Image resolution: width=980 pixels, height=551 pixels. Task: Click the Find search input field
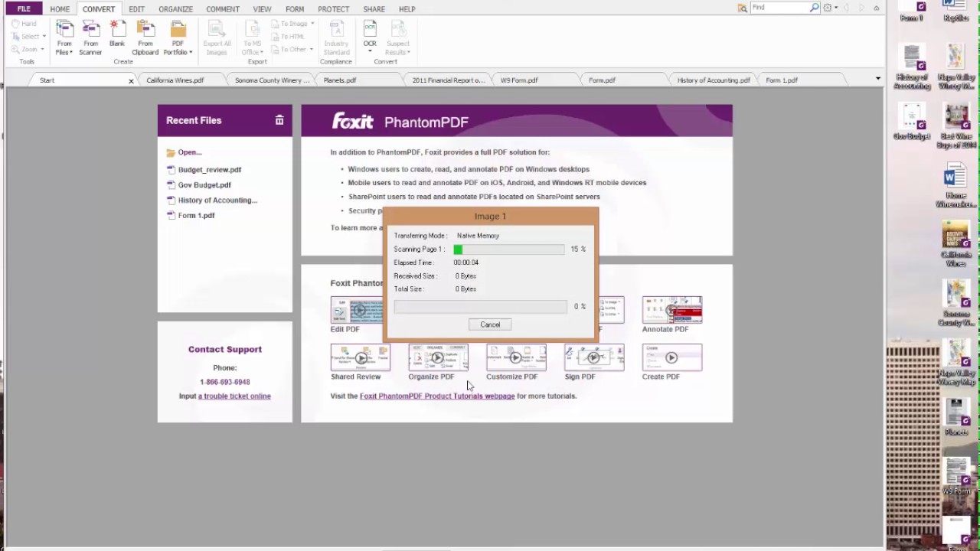(x=779, y=8)
